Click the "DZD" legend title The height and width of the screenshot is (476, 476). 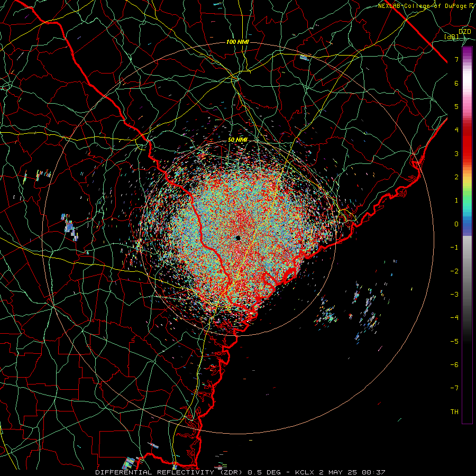(x=465, y=32)
